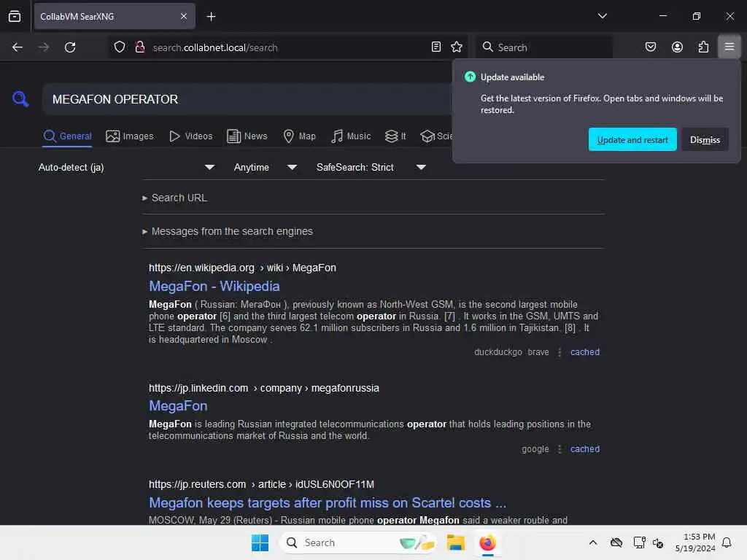Click the jp.linkedin.com result URL text
The width and height of the screenshot is (747, 560).
263,388
